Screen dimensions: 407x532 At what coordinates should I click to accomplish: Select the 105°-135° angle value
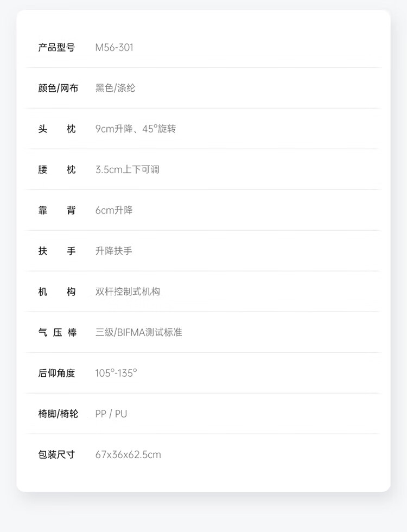tap(116, 373)
